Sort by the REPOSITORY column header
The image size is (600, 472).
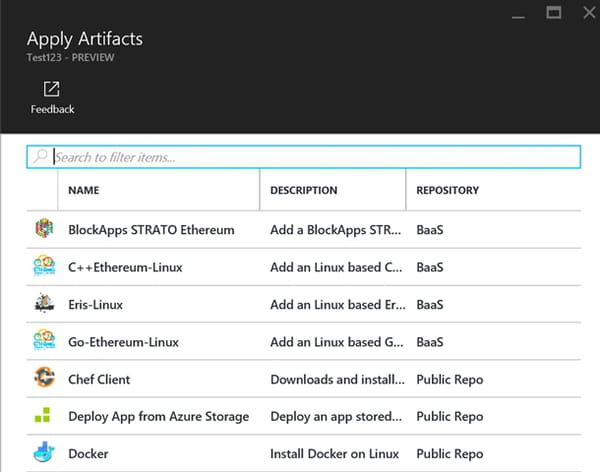(x=448, y=190)
